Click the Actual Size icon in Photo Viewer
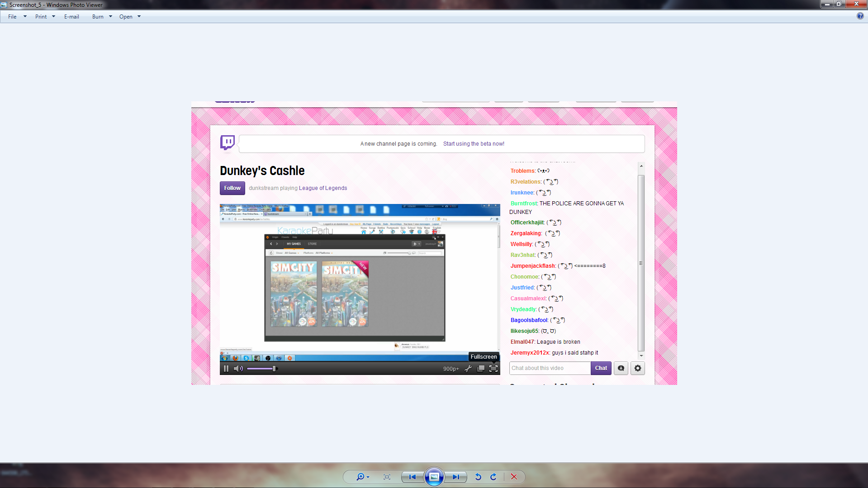The width and height of the screenshot is (868, 488). tap(387, 477)
